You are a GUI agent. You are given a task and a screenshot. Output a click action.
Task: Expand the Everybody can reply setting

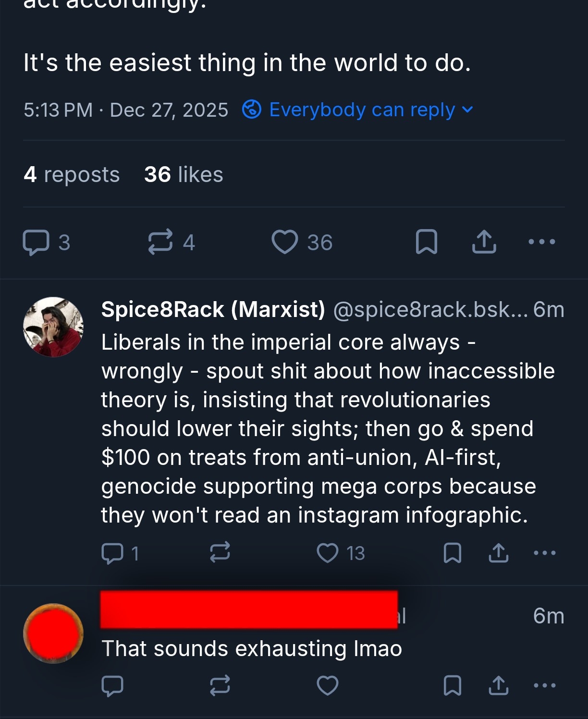(x=358, y=110)
